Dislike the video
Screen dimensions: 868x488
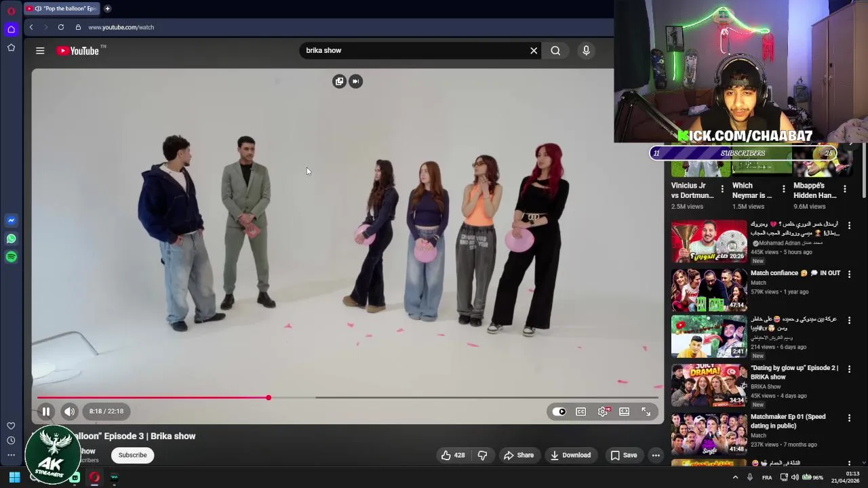coord(483,455)
